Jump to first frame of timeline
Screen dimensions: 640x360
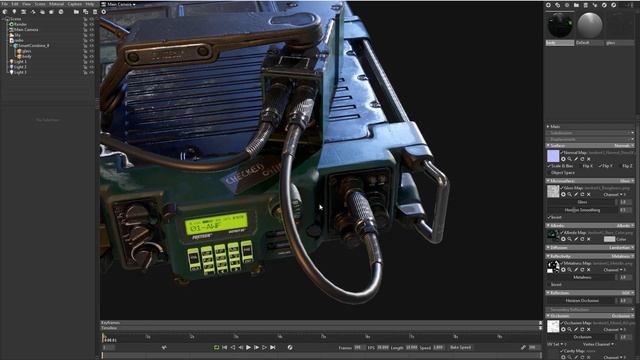coord(224,347)
